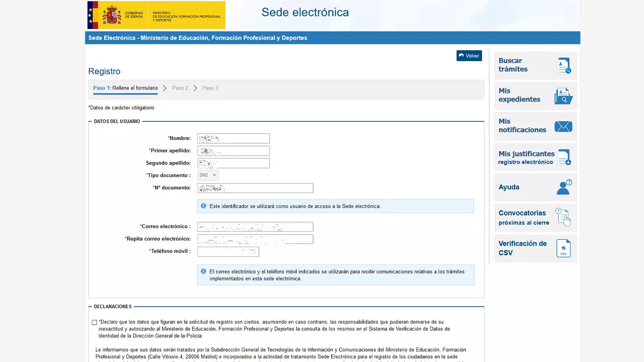Focus the Nombre input field

pyautogui.click(x=233, y=138)
